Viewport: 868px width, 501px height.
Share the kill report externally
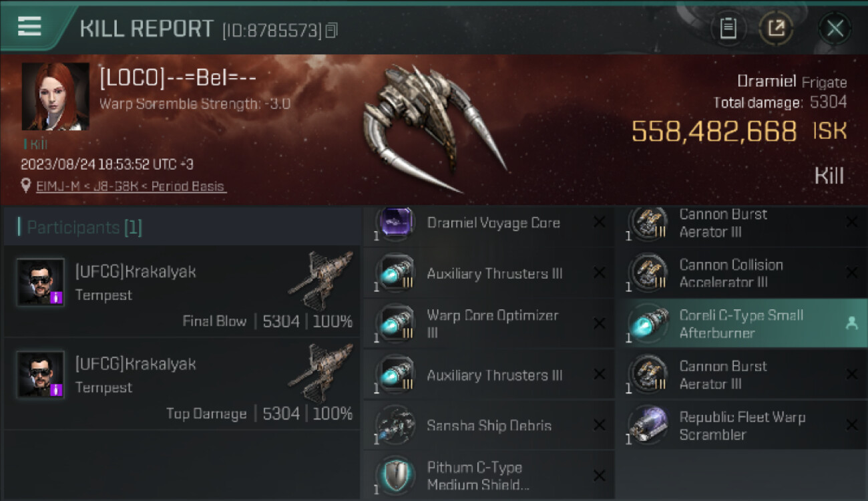[776, 28]
